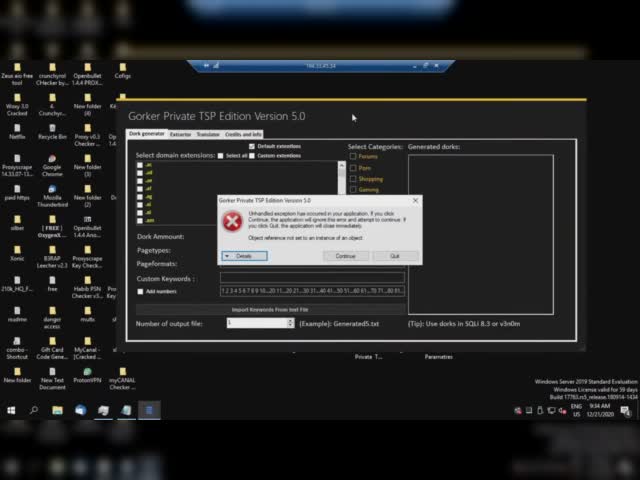
Task: Open the Proxyscrape text file icon
Action: (17, 165)
